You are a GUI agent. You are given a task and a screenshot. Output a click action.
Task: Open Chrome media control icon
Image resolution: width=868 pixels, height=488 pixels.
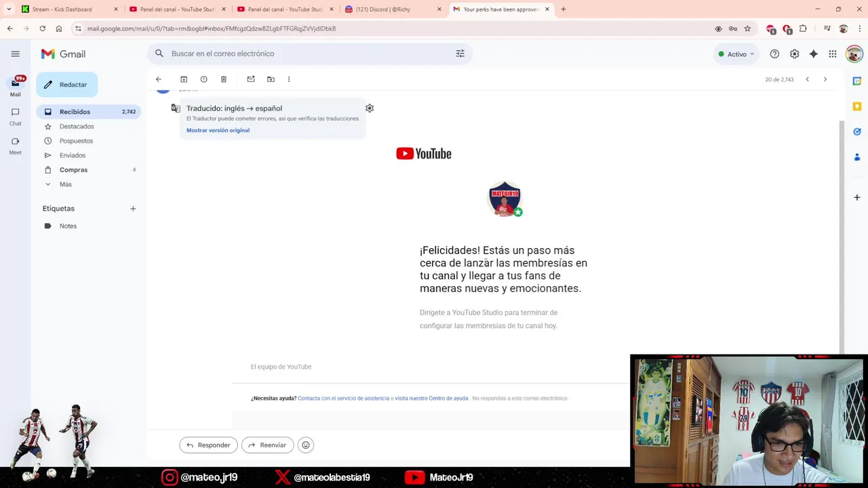pos(827,28)
